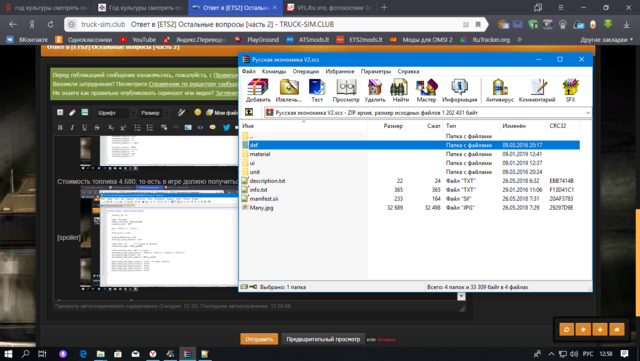The width and height of the screenshot is (640, 361).
Task: Open the text color picker in forum editor
Action: [182, 112]
